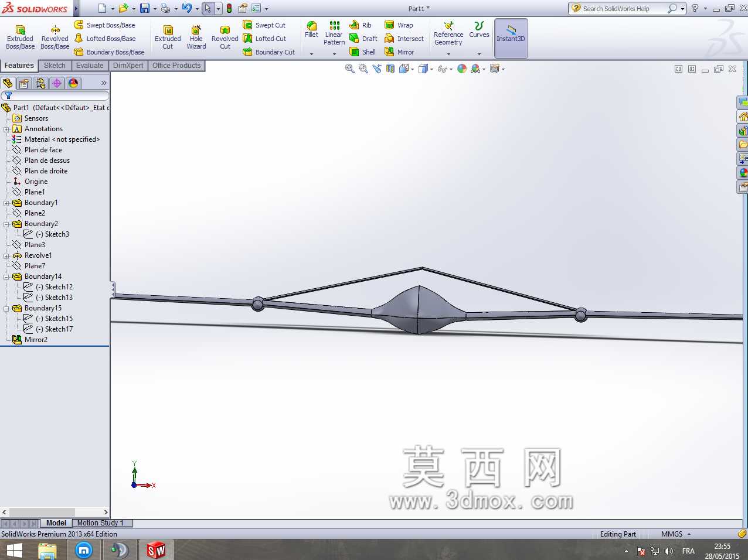748x560 pixels.
Task: Choose Lofted Cut feature
Action: coord(264,39)
